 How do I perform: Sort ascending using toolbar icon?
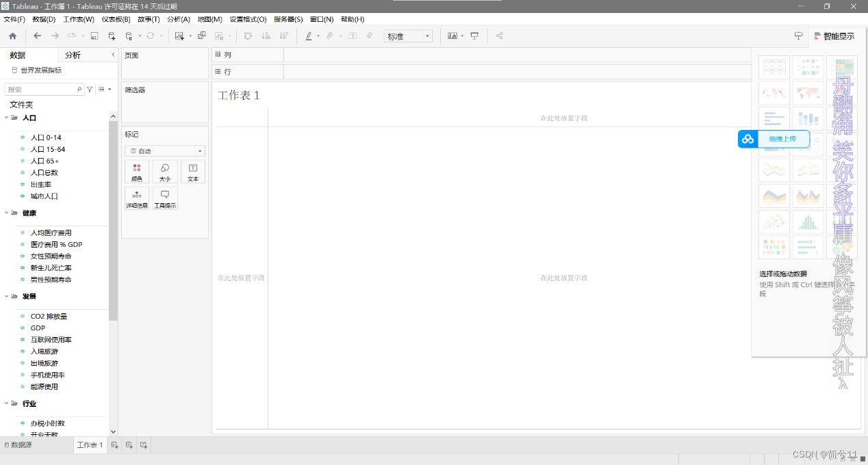[x=266, y=36]
